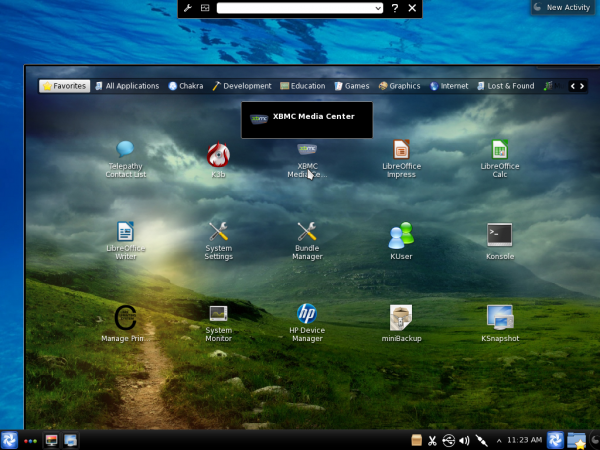
Task: Select the Favorites tab
Action: click(x=64, y=86)
